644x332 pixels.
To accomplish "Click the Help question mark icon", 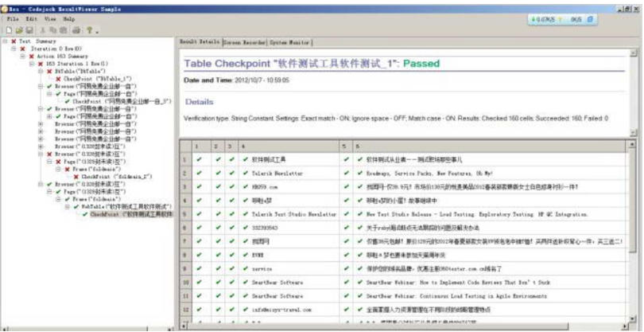I will (88, 29).
